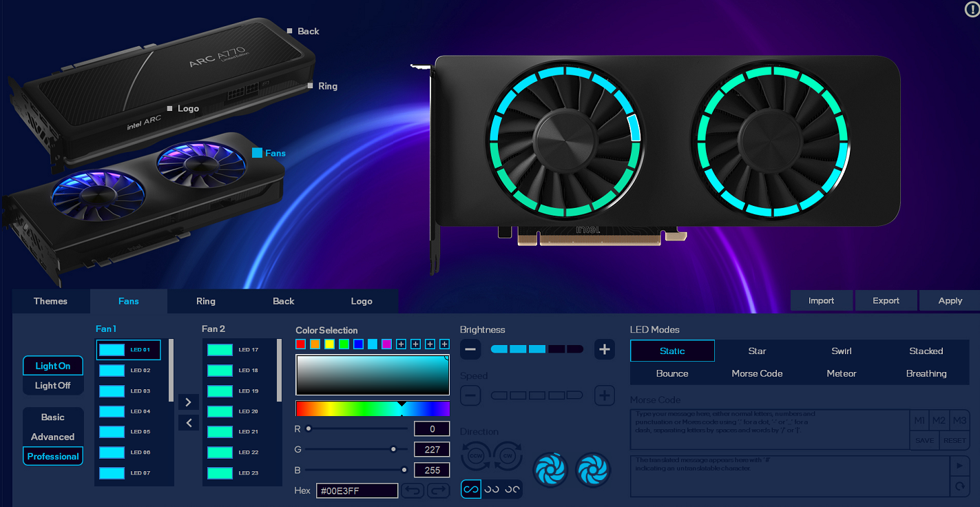The image size is (980, 507).
Task: Click the B channel slider handle
Action: point(404,470)
